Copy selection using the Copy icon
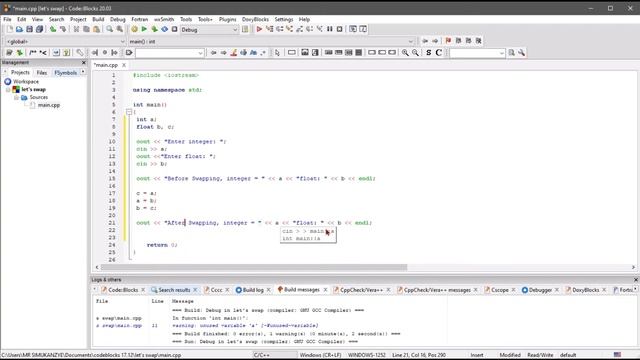The image size is (640, 360). tap(86, 29)
